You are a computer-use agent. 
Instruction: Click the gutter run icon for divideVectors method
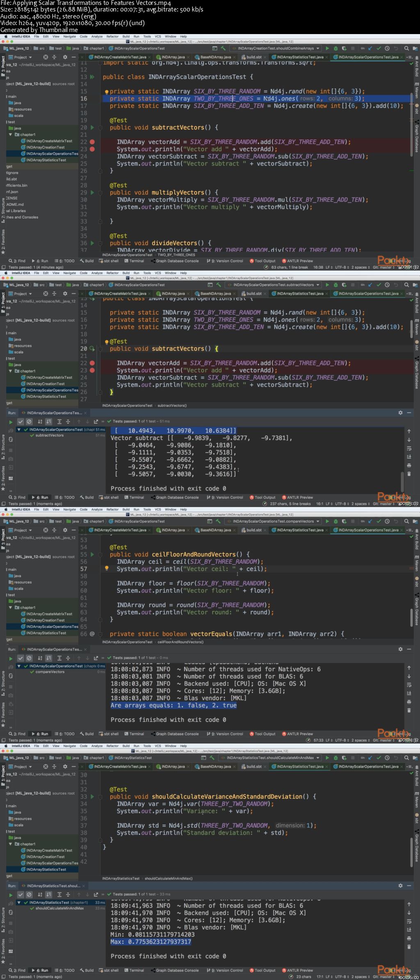pyautogui.click(x=92, y=243)
